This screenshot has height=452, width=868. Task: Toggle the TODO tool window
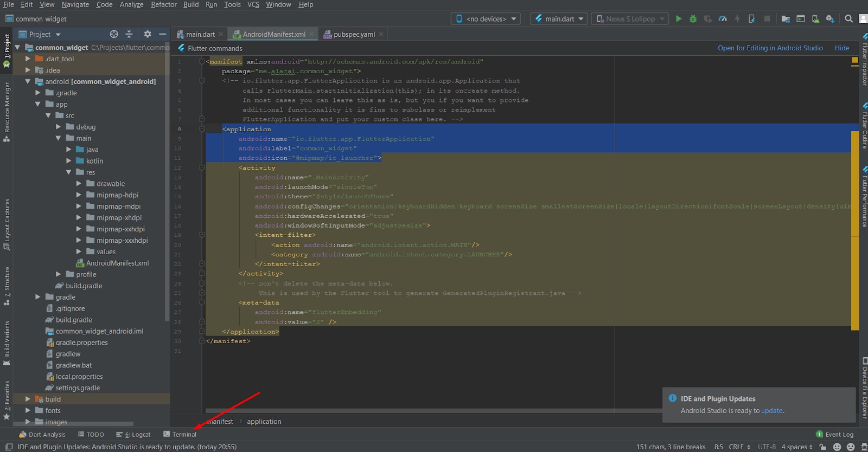91,435
